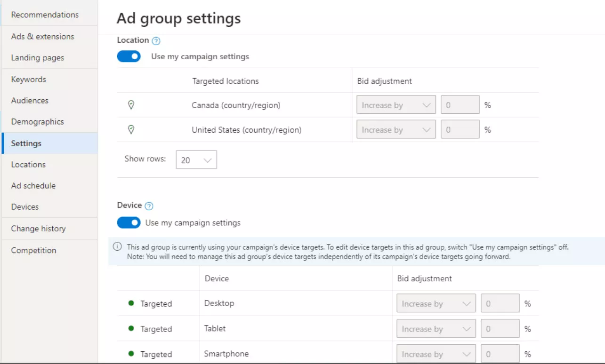605x364 pixels.
Task: Open Desktop bid adjustment 'Increase by' dropdown
Action: pyautogui.click(x=436, y=304)
